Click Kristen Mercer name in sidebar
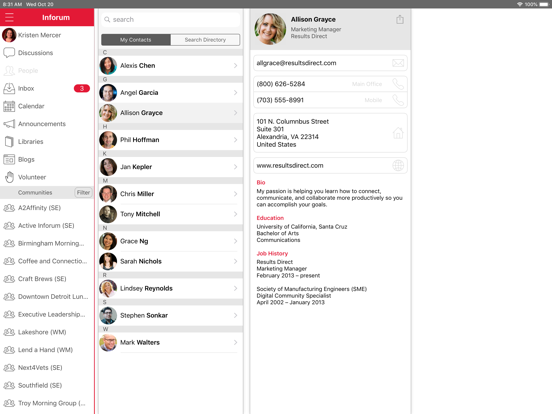Viewport: 552px width, 414px height. (39, 35)
